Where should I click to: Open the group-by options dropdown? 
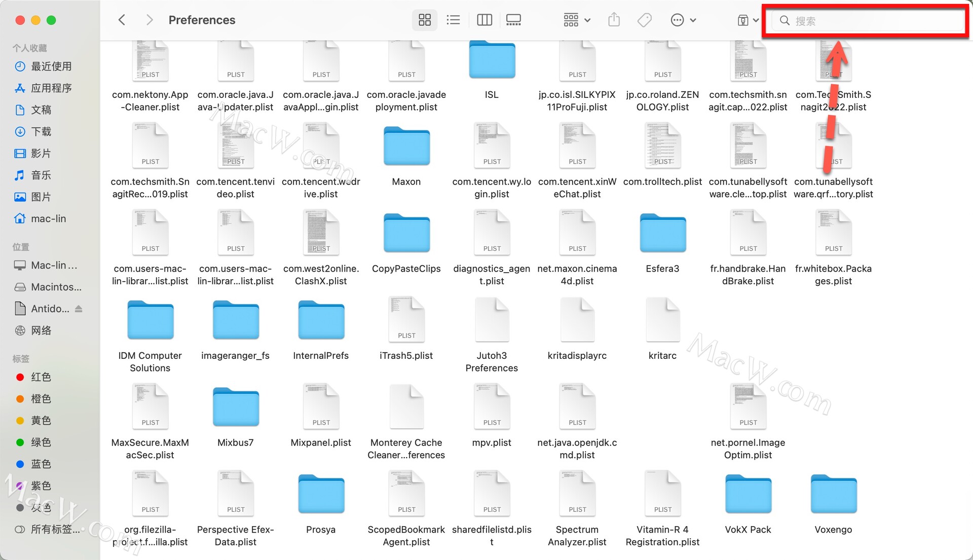[577, 20]
